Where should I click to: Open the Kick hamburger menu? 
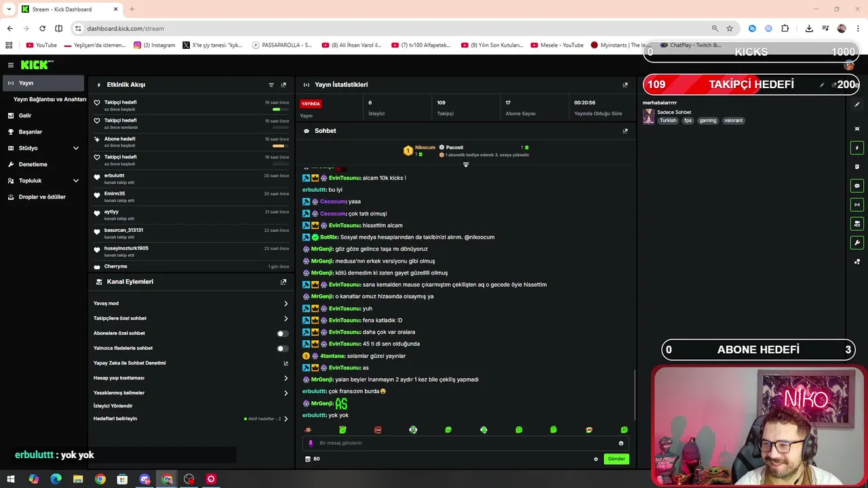10,65
